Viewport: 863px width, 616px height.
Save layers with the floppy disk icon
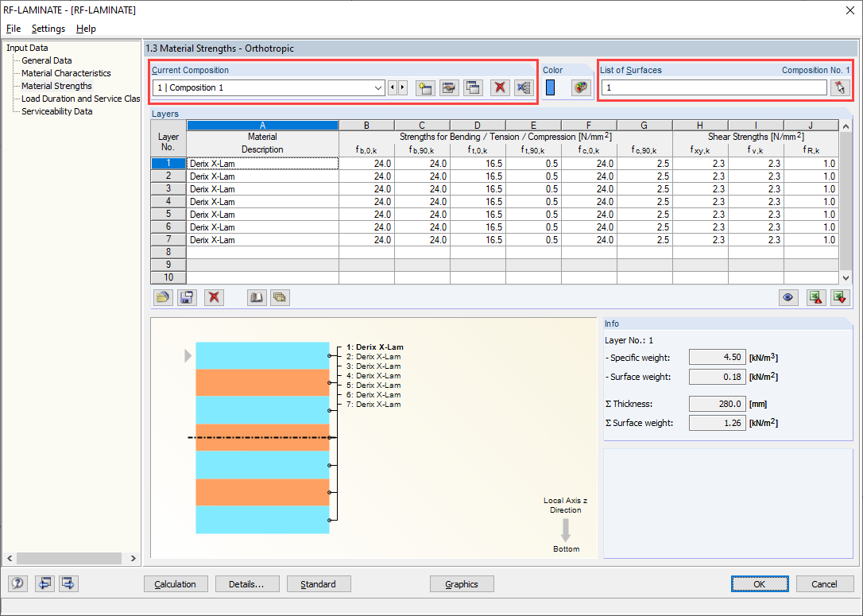pyautogui.click(x=187, y=297)
